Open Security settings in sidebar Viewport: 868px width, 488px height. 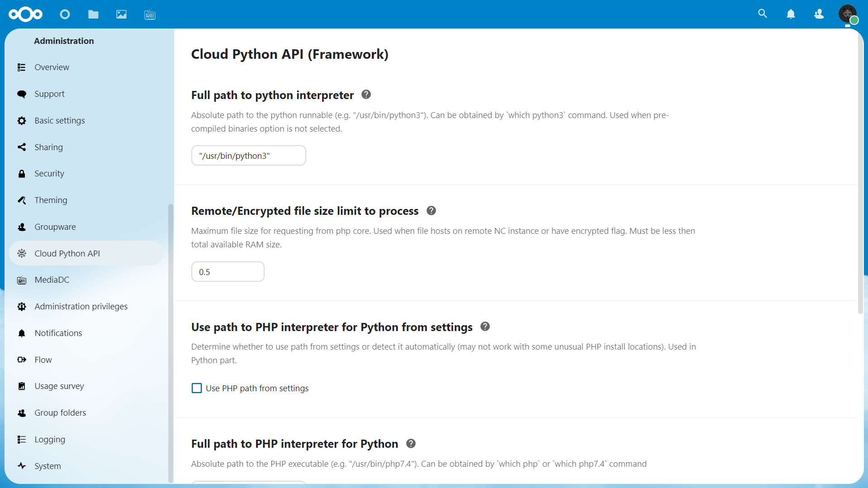pos(49,174)
